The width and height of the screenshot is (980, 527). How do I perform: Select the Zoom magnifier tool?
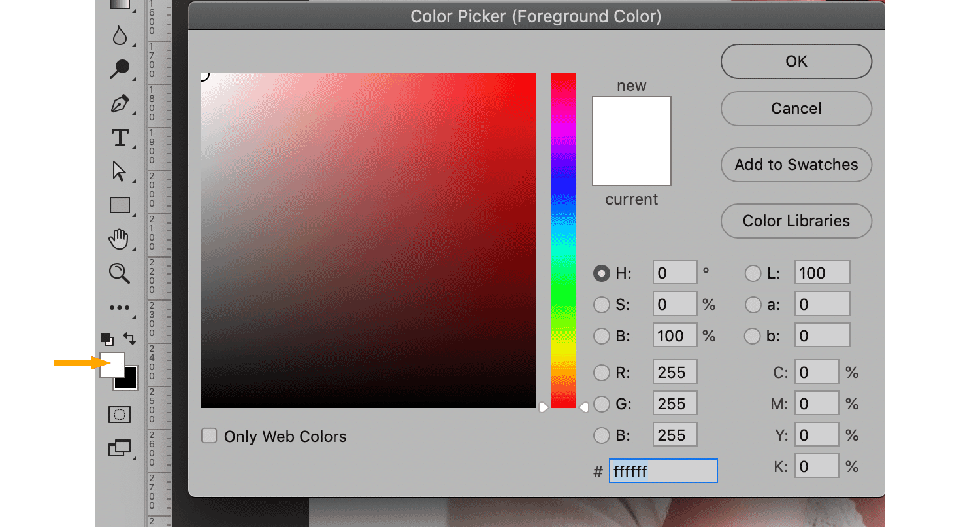coord(120,273)
